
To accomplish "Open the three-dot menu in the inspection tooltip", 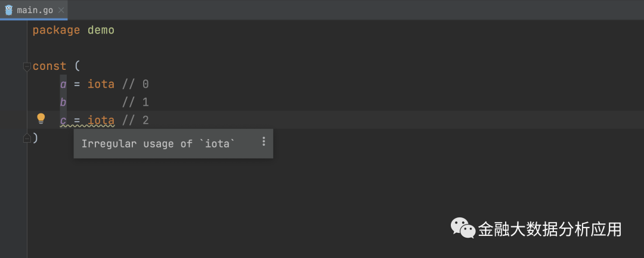I will coord(264,142).
